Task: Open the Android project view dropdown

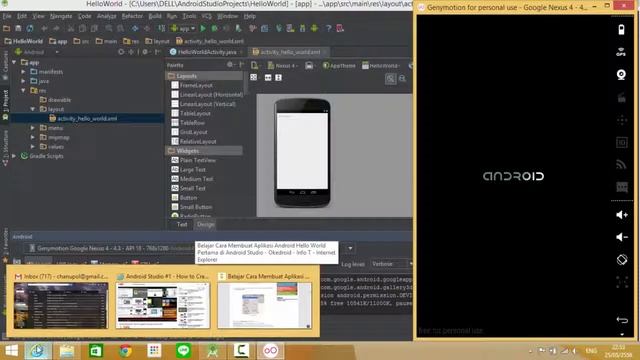Action: (37, 52)
